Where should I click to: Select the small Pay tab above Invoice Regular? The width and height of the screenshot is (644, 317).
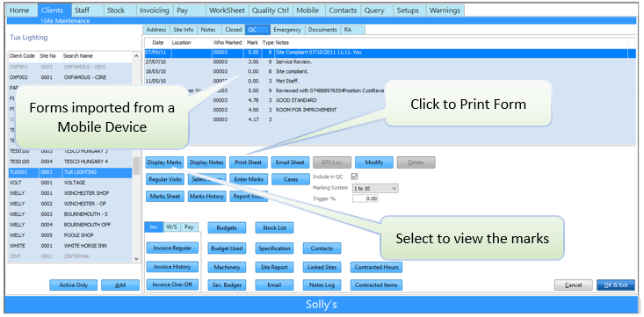click(189, 227)
